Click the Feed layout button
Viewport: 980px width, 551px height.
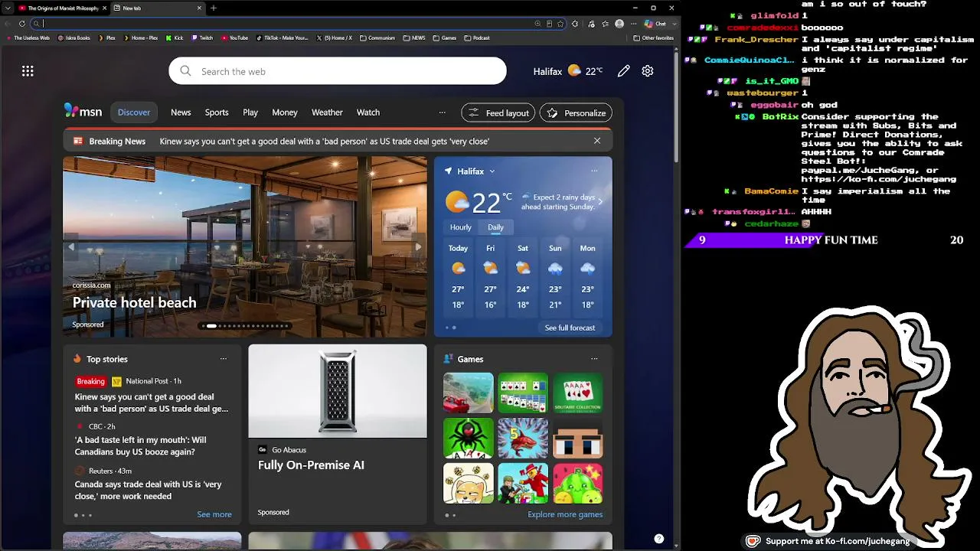point(498,112)
